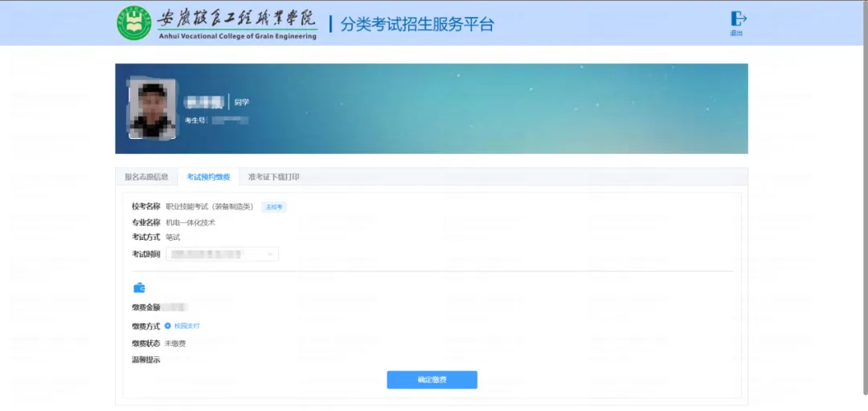Click the major name 机电一体化技术

point(190,222)
